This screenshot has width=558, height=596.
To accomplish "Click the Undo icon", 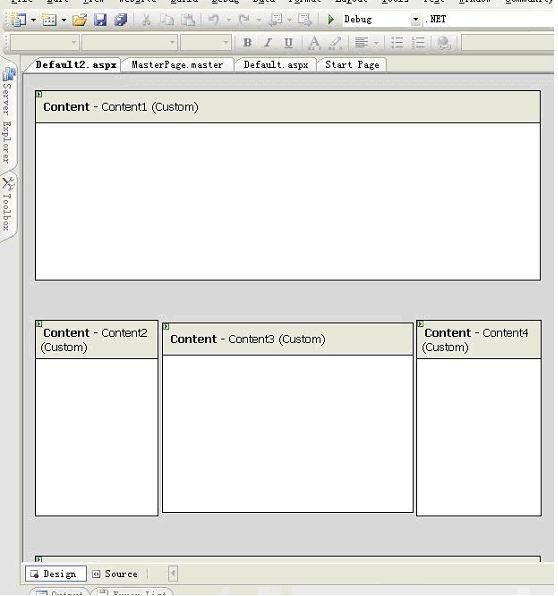I will tap(214, 19).
